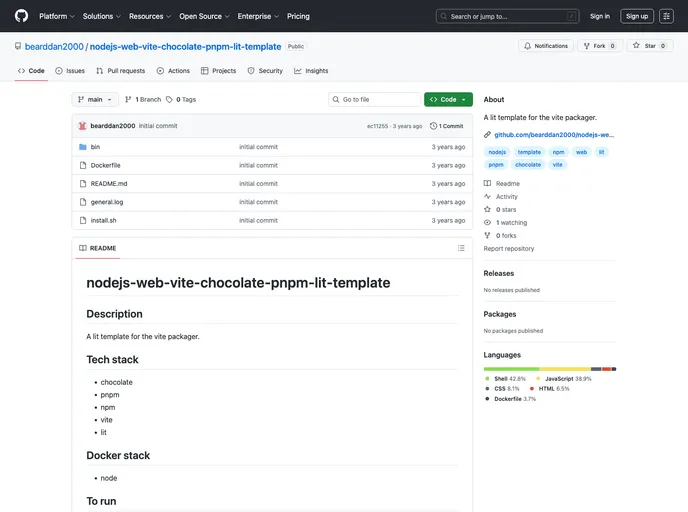
Task: Expand the Platform menu
Action: pyautogui.click(x=56, y=16)
